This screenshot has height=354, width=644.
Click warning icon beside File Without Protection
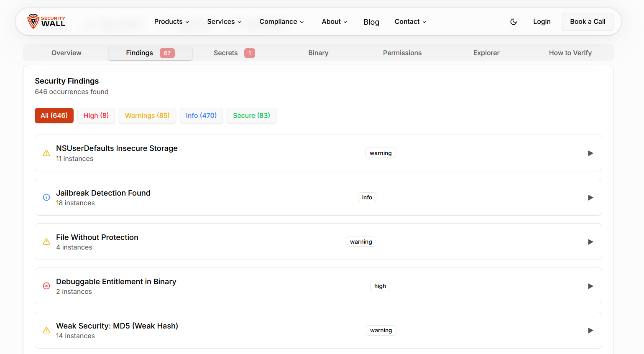[x=46, y=242]
